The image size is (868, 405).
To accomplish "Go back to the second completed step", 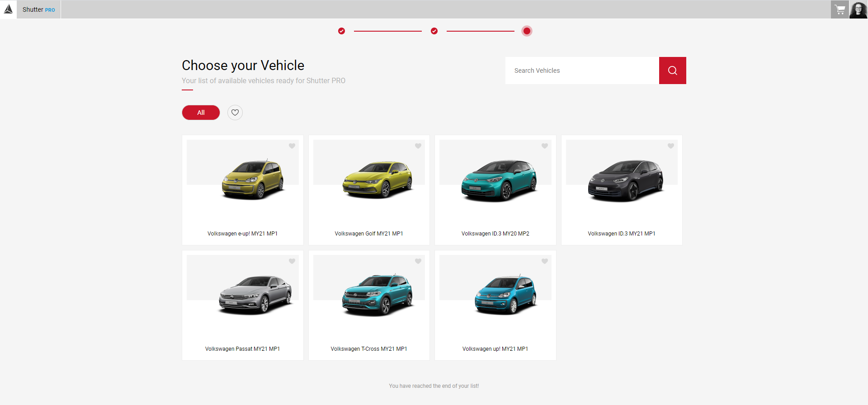I will click(434, 31).
